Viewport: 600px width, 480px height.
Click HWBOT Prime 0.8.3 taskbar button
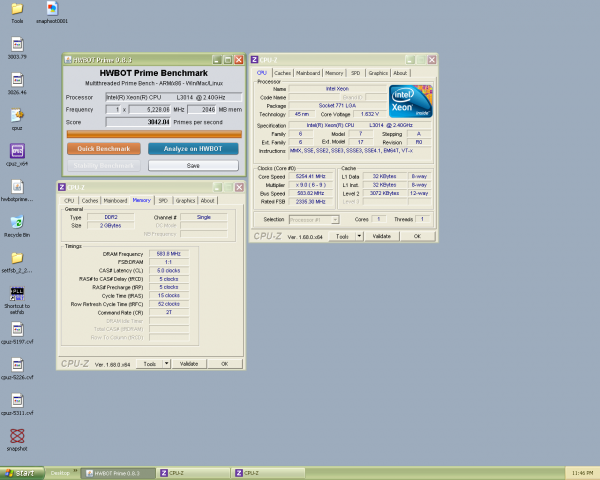coord(120,473)
